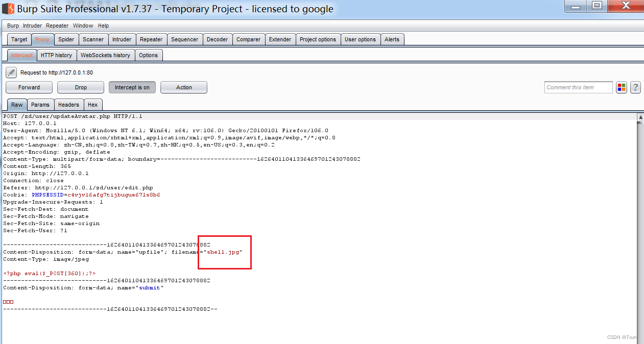644x344 pixels.
Task: Select the Intercept sub-tab
Action: (x=22, y=55)
